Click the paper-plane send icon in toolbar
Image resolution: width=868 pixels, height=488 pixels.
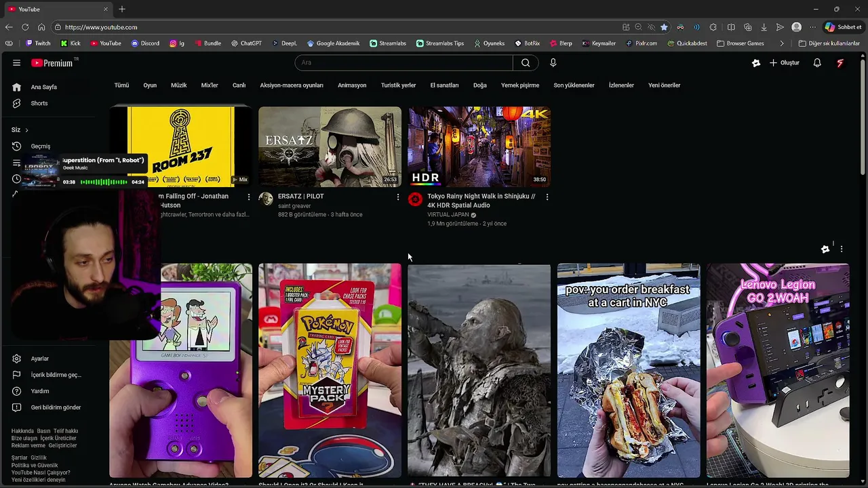780,27
